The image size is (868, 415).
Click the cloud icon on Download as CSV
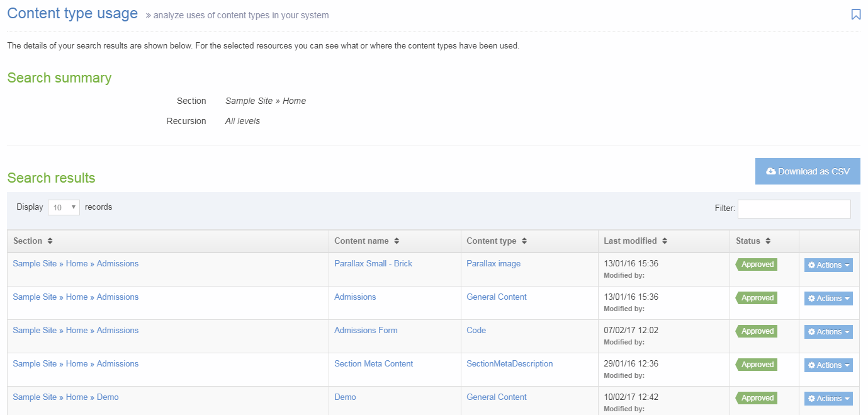coord(772,171)
